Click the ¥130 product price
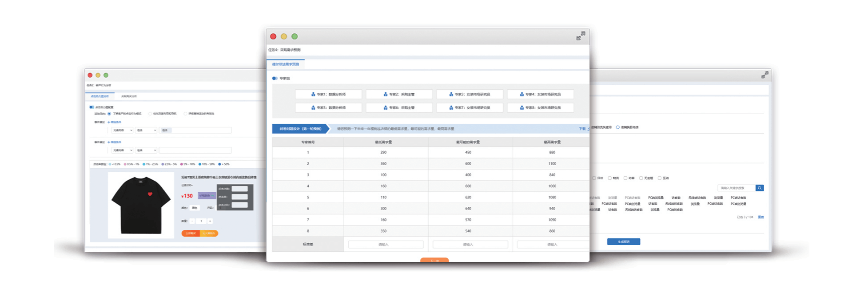This screenshot has width=868, height=281. [x=187, y=196]
